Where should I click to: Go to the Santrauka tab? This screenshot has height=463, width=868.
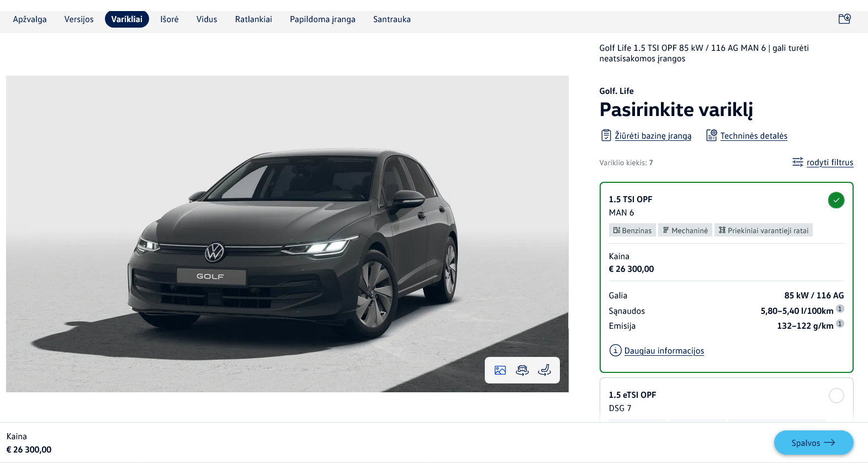tap(392, 19)
